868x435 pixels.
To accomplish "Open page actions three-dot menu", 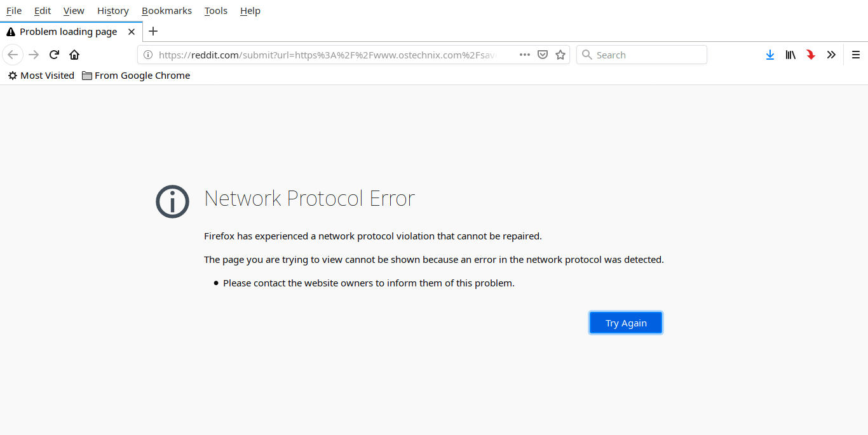I will [525, 55].
